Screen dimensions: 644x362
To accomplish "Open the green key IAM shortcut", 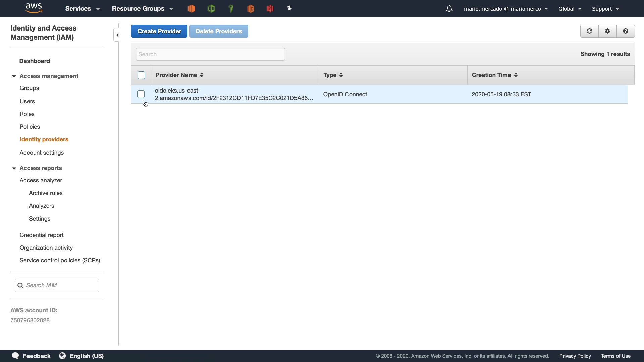I will pos(231,9).
